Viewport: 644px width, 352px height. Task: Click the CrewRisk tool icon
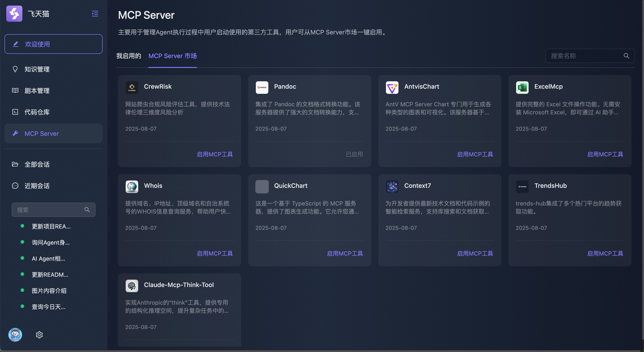[132, 87]
